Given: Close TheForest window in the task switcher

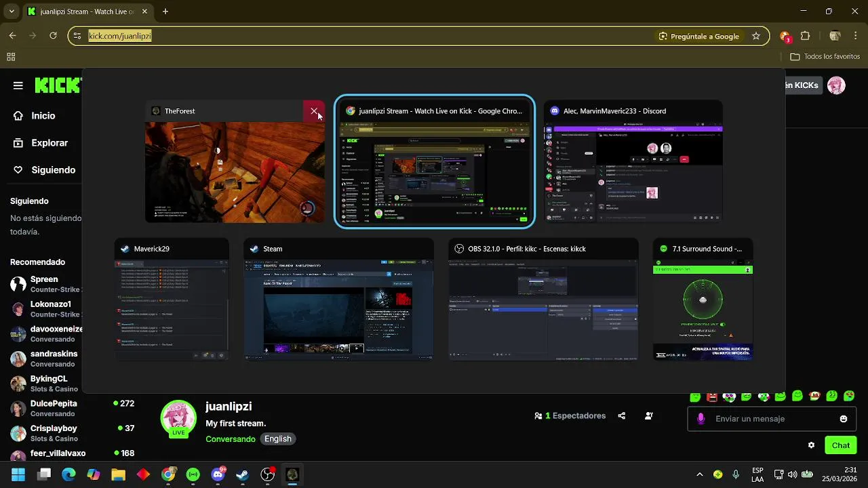Looking at the screenshot, I should (314, 111).
